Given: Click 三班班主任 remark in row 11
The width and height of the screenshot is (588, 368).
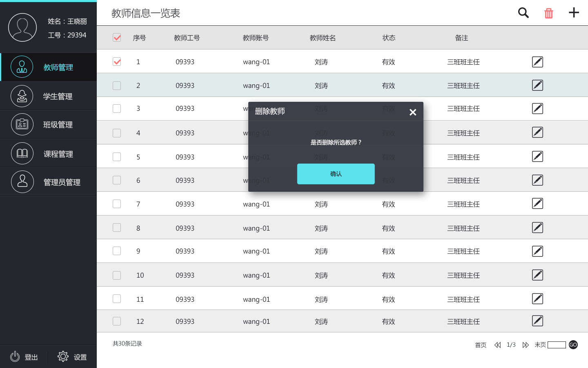Looking at the screenshot, I should (463, 299).
